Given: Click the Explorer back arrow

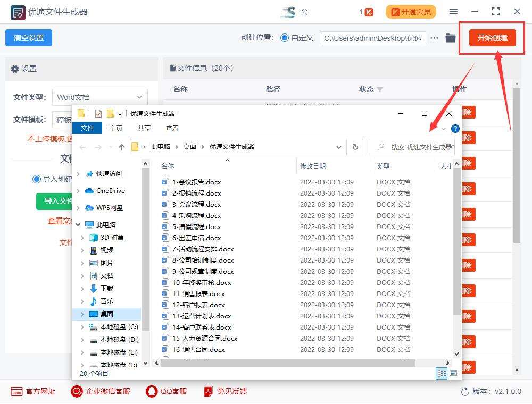Looking at the screenshot, I should (x=82, y=147).
